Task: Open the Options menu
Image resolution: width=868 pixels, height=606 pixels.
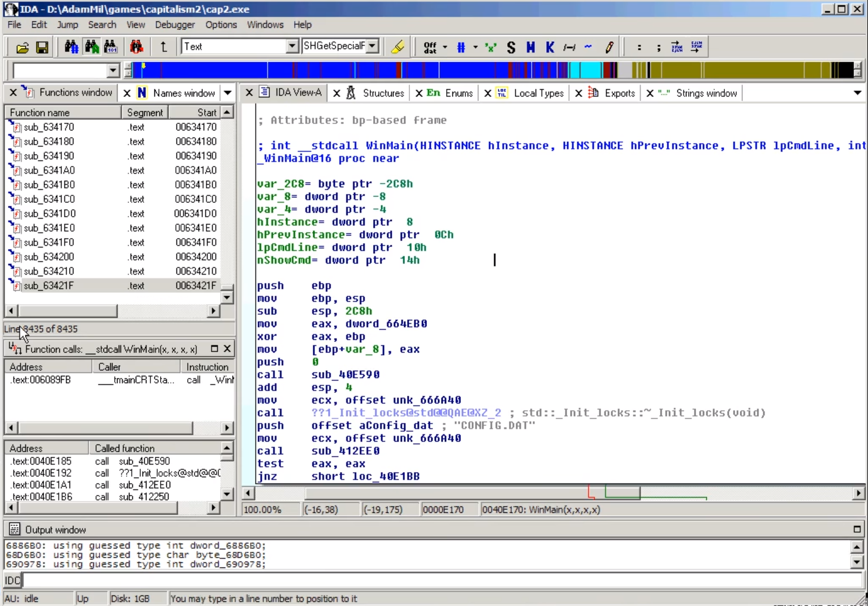Action: click(221, 24)
